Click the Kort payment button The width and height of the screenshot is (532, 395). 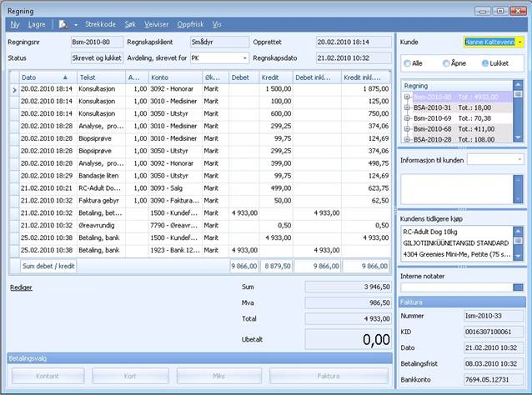pyautogui.click(x=130, y=376)
